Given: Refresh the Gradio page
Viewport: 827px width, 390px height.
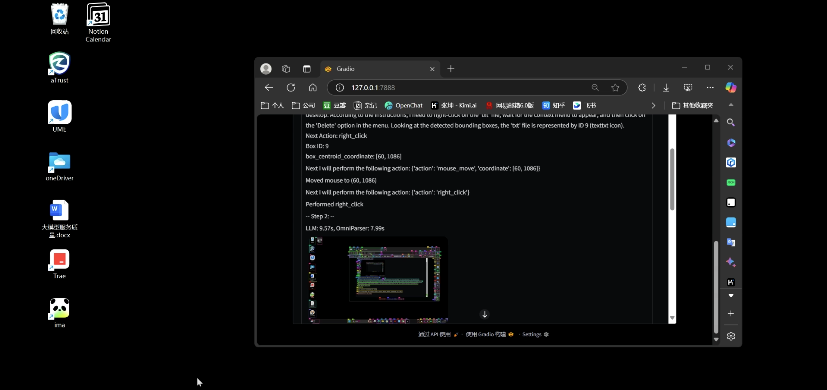Looking at the screenshot, I should pyautogui.click(x=291, y=88).
